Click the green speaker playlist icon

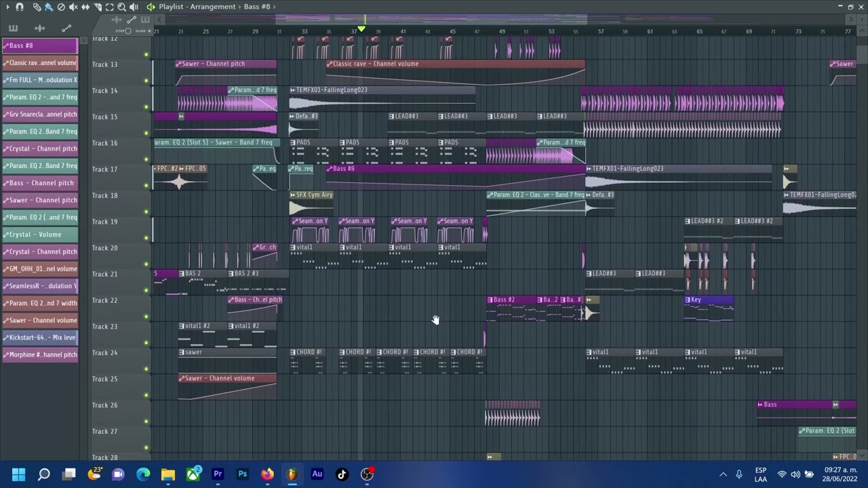tap(151, 7)
